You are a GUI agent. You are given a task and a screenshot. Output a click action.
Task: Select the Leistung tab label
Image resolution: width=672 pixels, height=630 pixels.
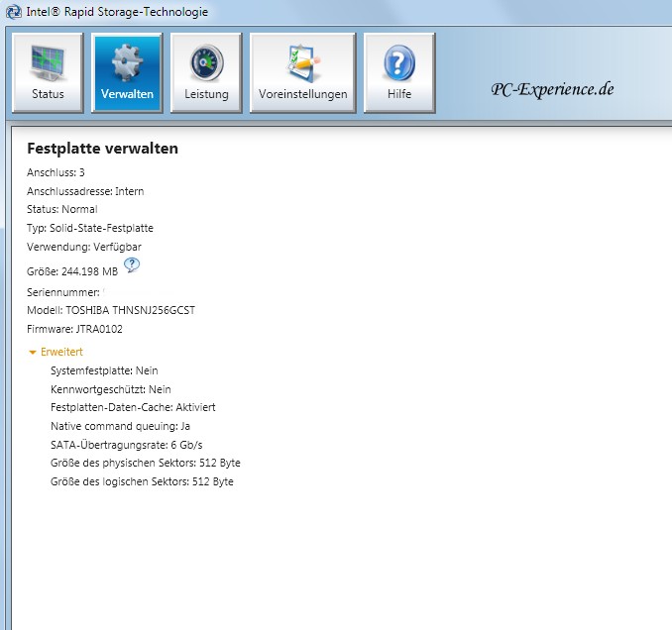click(206, 95)
